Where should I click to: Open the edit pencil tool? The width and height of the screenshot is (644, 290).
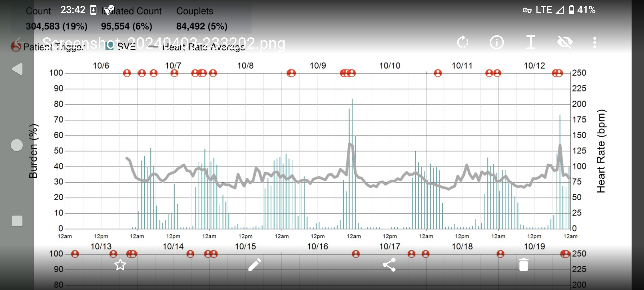pos(255,265)
